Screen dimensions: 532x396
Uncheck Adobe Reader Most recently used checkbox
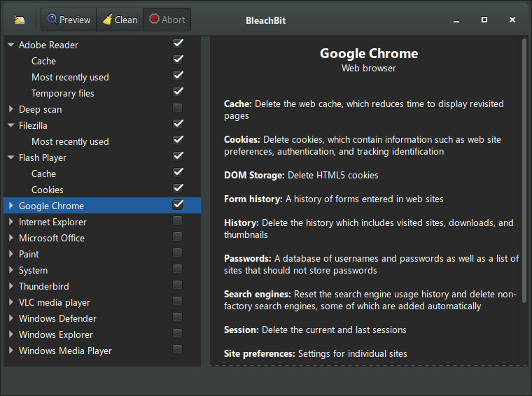pyautogui.click(x=178, y=76)
